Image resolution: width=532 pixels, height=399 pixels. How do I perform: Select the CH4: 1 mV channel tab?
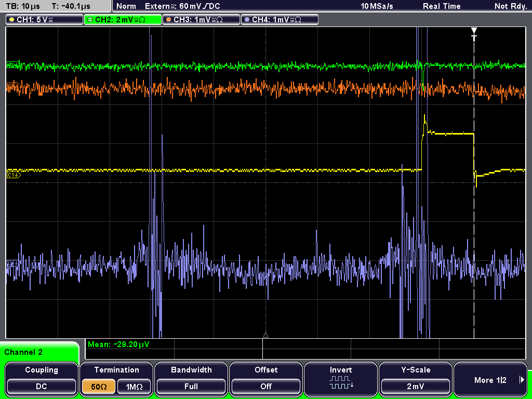(x=280, y=20)
